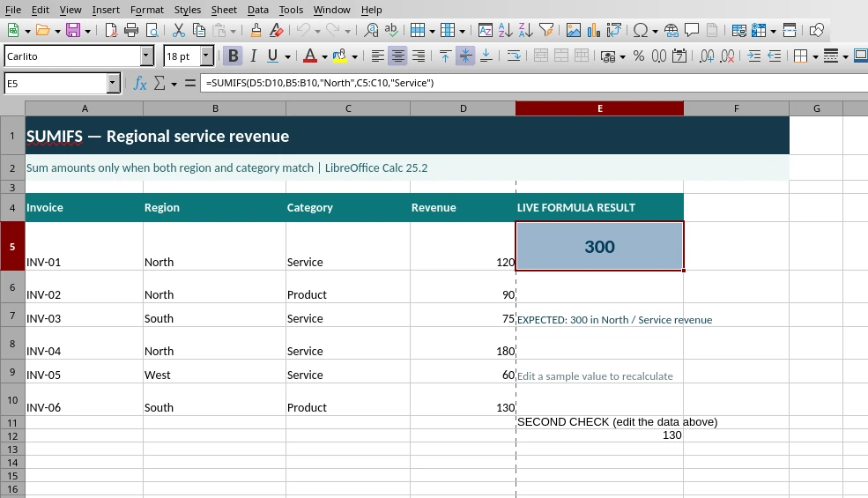Image resolution: width=868 pixels, height=498 pixels.
Task: Sort descending Z to A
Action: [x=526, y=30]
